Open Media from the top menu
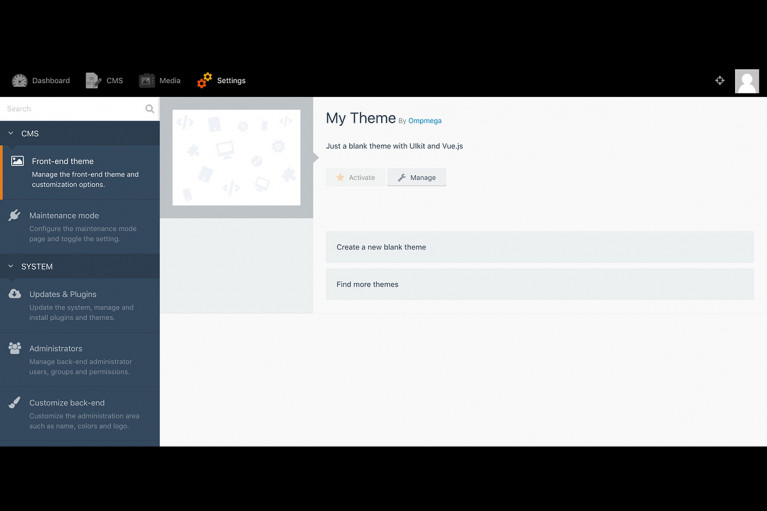The height and width of the screenshot is (511, 767). 160,81
